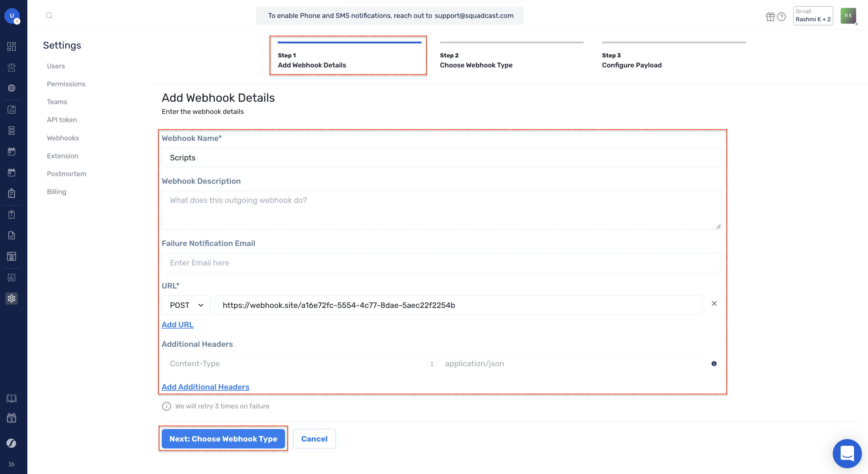Screen dimensions: 868x474
Task: Open the On call Rashmi K panel
Action: pos(813,15)
